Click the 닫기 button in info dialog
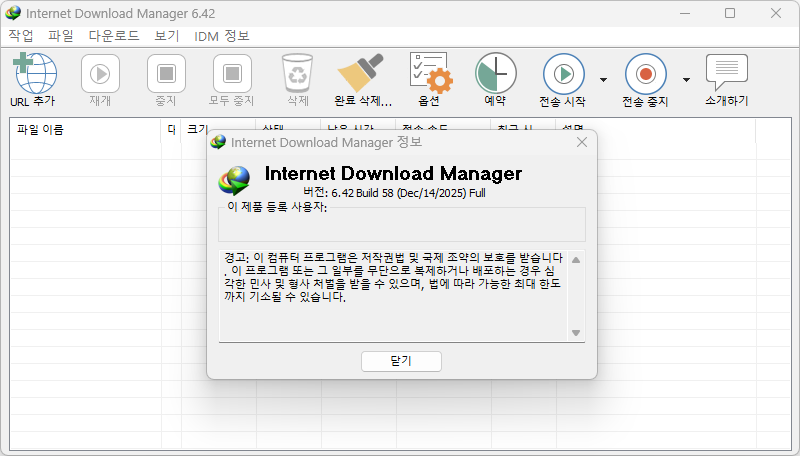The width and height of the screenshot is (800, 456). 401,361
